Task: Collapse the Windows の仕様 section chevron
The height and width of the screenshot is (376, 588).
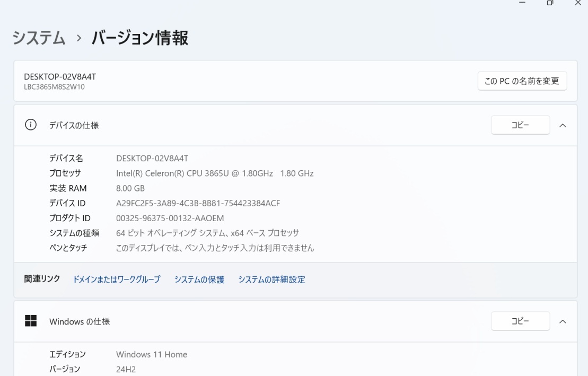Action: click(563, 321)
